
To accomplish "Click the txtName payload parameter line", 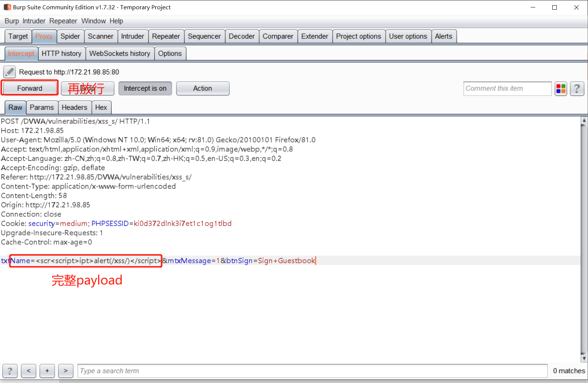I will pos(158,261).
